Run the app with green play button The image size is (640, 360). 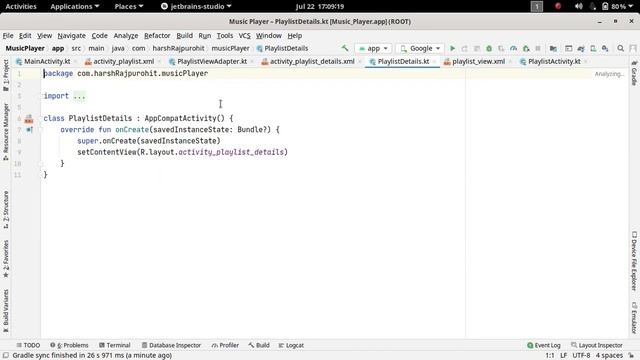click(x=453, y=48)
